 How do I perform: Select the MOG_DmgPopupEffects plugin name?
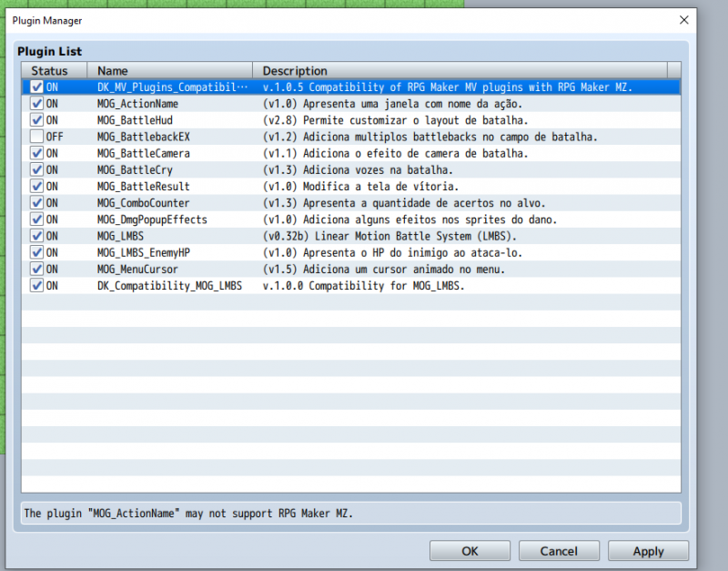pyautogui.click(x=152, y=219)
